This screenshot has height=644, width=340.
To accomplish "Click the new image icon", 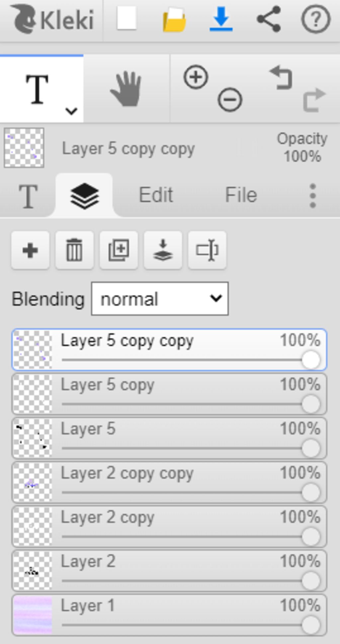I will click(127, 19).
